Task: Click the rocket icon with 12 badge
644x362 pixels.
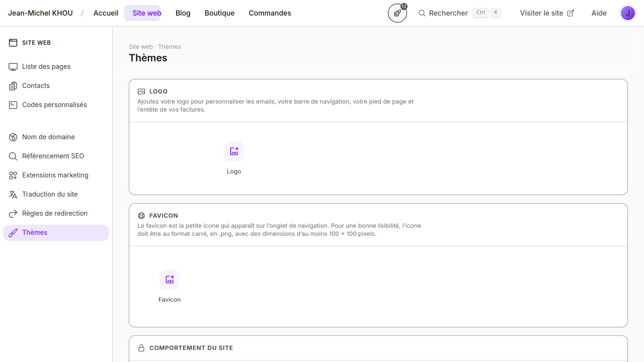Action: click(x=397, y=13)
